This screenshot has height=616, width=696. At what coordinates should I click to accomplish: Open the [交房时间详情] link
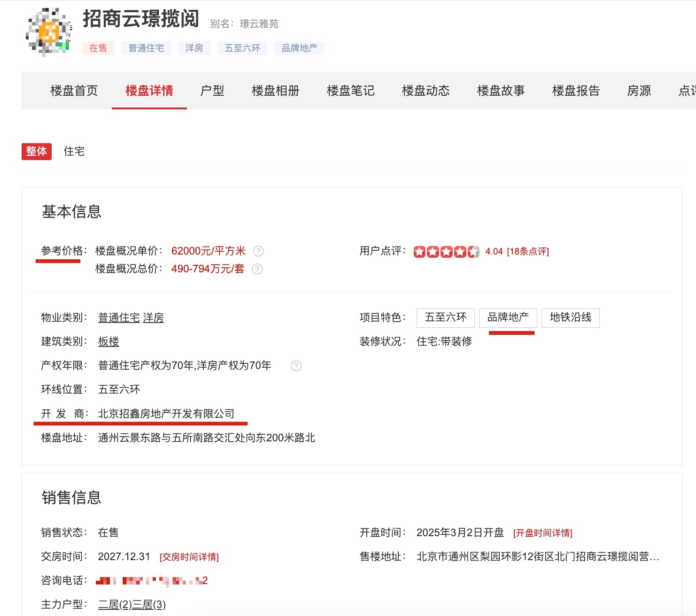(189, 557)
